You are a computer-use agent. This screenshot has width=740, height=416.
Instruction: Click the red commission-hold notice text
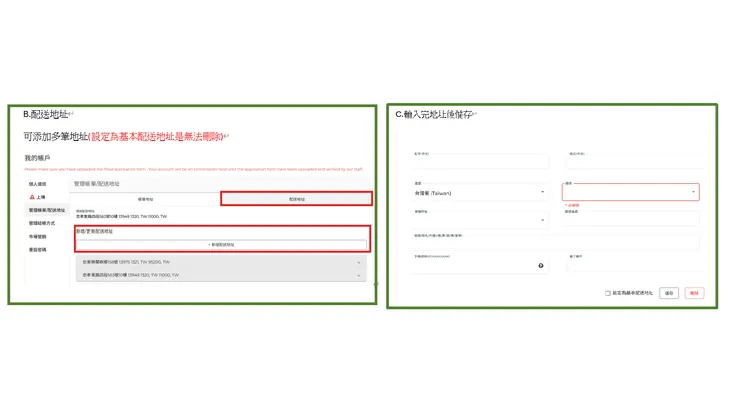pos(193,169)
